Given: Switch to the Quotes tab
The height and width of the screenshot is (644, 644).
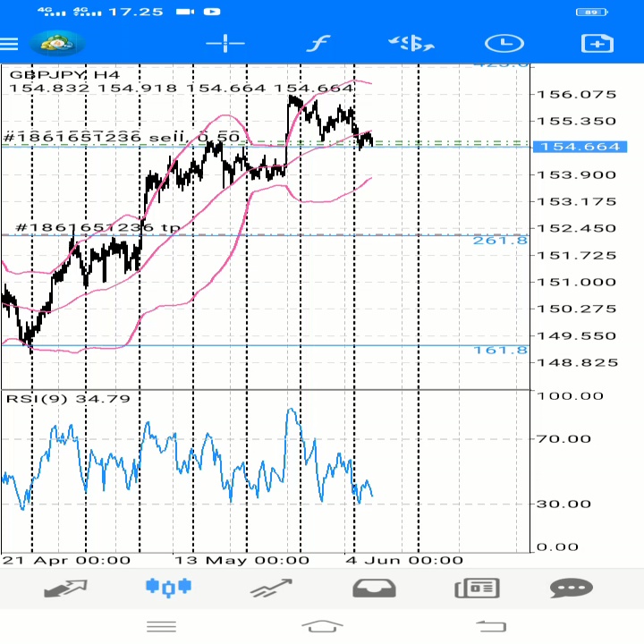Looking at the screenshot, I should coord(65,589).
